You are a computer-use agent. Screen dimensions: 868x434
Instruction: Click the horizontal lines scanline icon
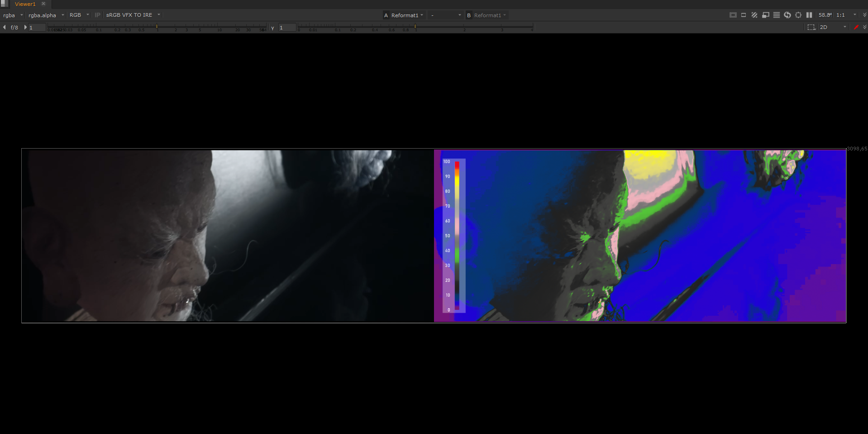pyautogui.click(x=777, y=15)
